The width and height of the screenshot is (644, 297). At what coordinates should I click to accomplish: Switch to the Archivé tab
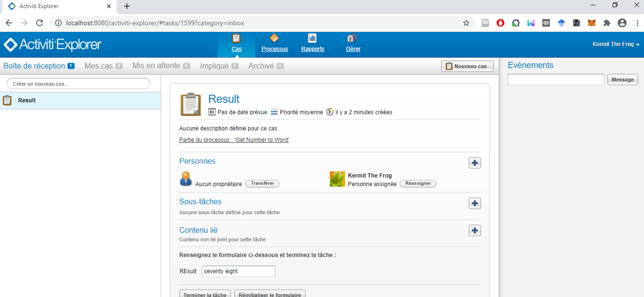[261, 66]
